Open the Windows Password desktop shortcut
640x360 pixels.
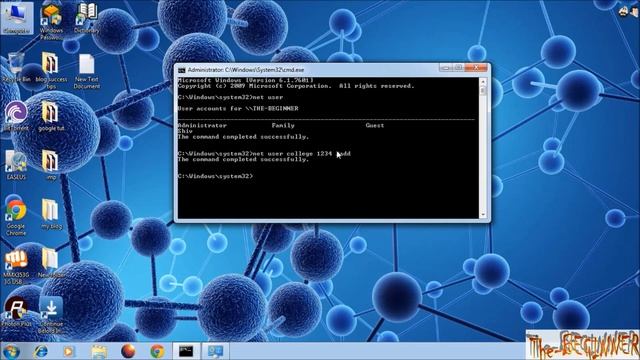tap(51, 22)
